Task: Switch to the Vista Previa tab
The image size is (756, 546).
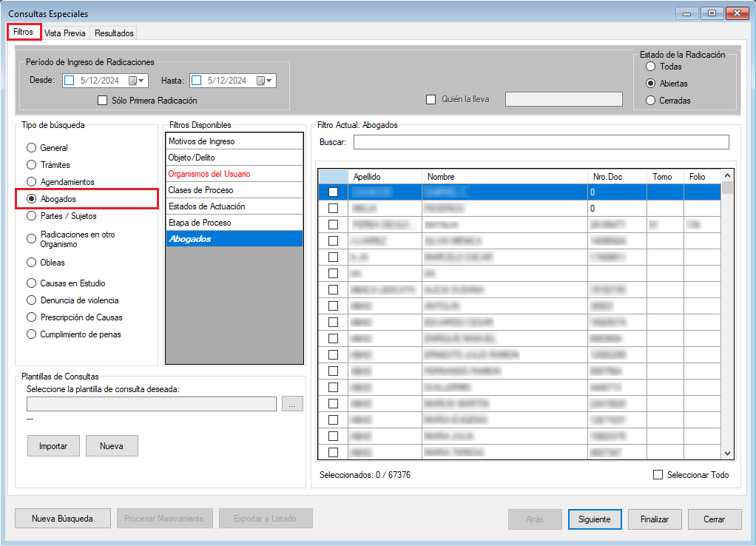Action: pyautogui.click(x=64, y=33)
